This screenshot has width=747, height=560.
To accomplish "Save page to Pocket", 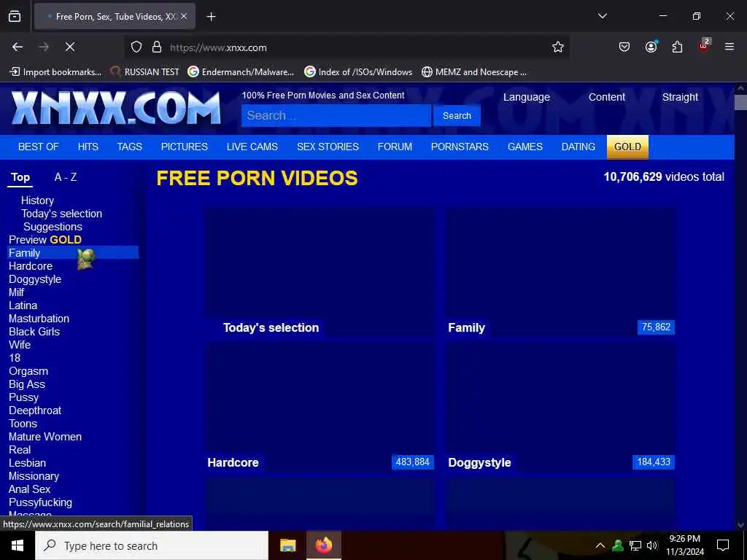I will (624, 47).
